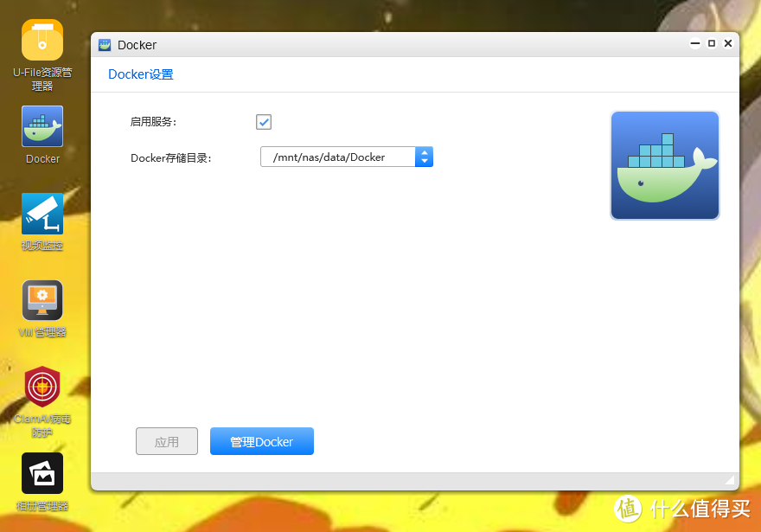Open U-File资源管理器 from the sidebar
Viewport: 761px width, 532px height.
42,39
